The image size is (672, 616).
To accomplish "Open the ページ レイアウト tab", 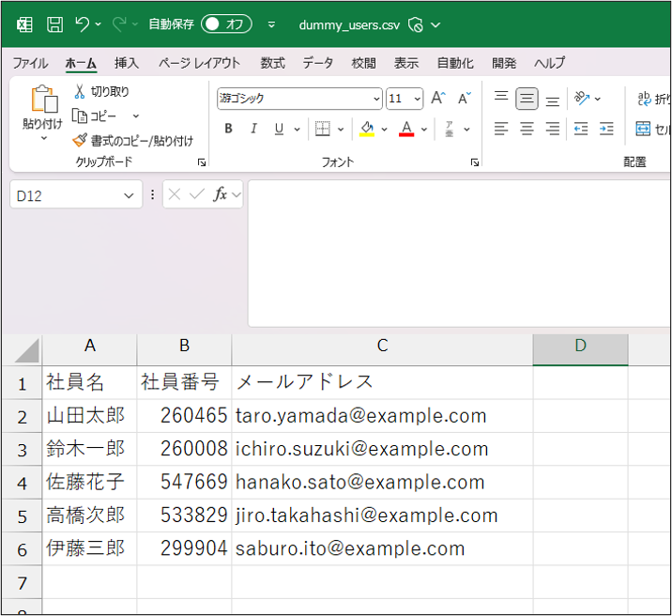I will [x=199, y=63].
